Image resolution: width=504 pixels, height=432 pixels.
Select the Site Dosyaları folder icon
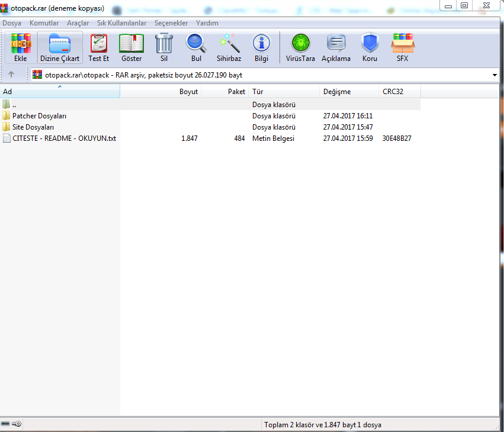pyautogui.click(x=6, y=127)
